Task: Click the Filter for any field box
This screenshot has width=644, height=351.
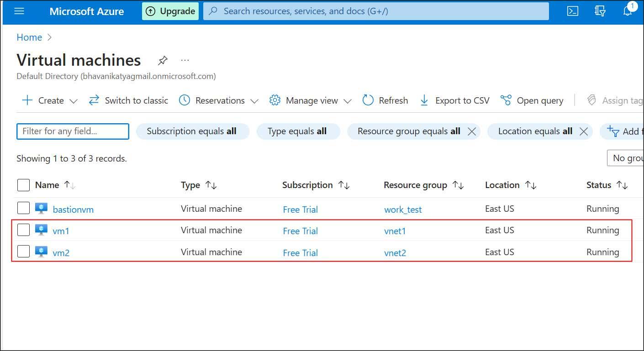Action: pyautogui.click(x=73, y=131)
